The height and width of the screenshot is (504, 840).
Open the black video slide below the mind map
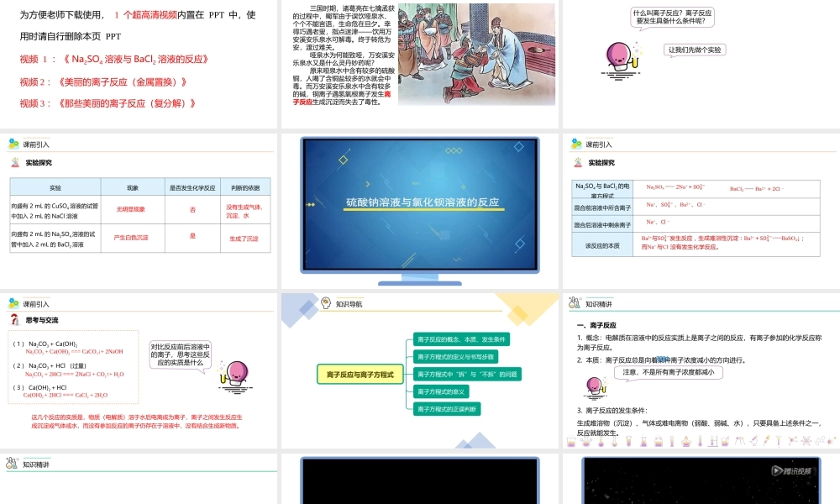click(x=420, y=480)
